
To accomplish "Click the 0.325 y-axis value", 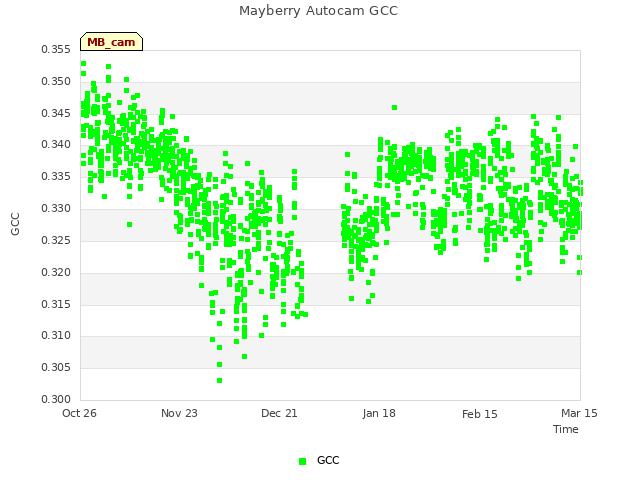I will (56, 240).
